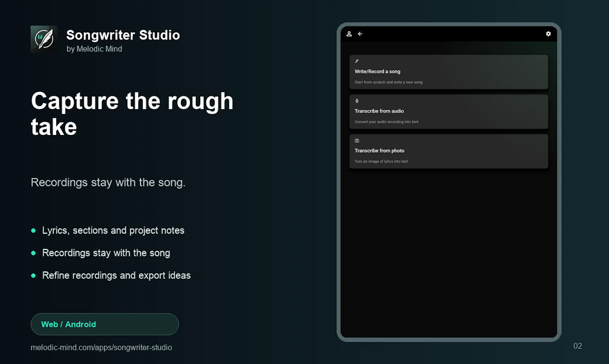Click 'Turn an image of lyrics into text.'

pyautogui.click(x=382, y=161)
